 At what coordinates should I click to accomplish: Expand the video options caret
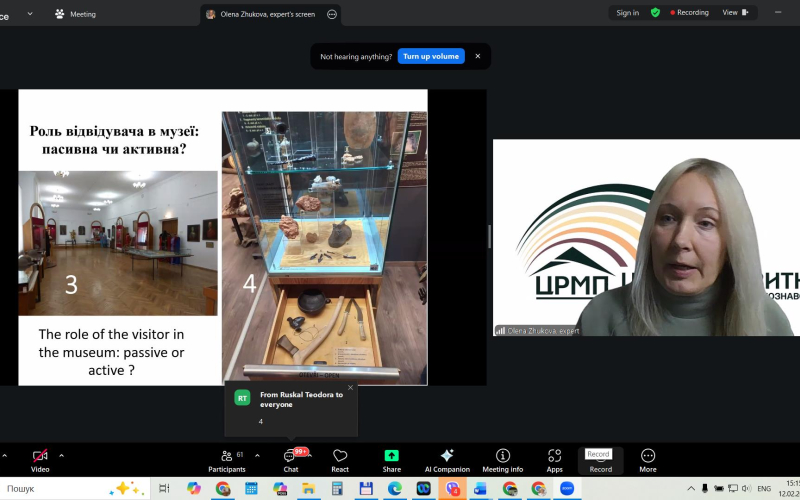point(61,455)
